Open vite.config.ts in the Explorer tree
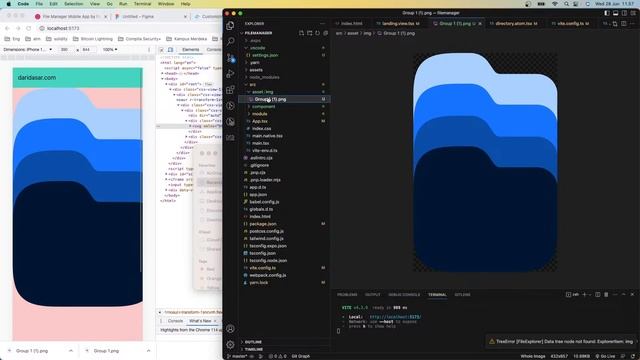Image resolution: width=640 pixels, height=360 pixels. (x=262, y=268)
